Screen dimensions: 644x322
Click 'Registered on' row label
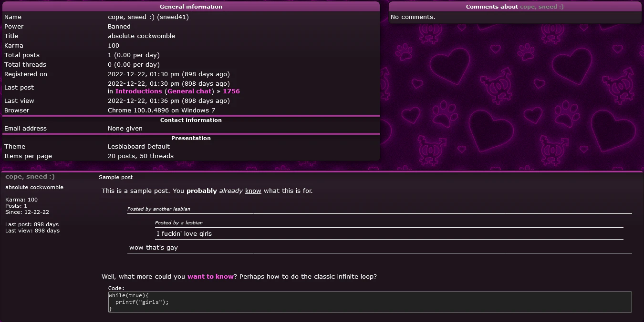tap(26, 74)
